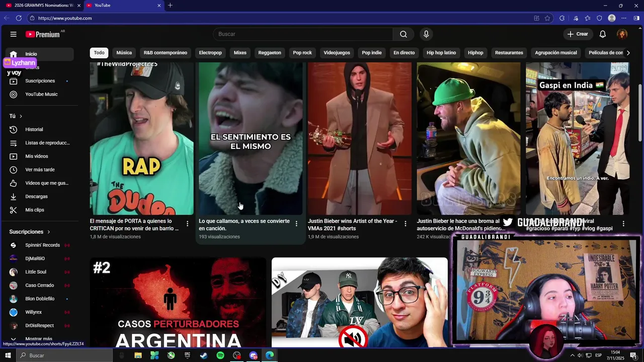Open the PORTA RAP short thumbnail

coord(142,139)
